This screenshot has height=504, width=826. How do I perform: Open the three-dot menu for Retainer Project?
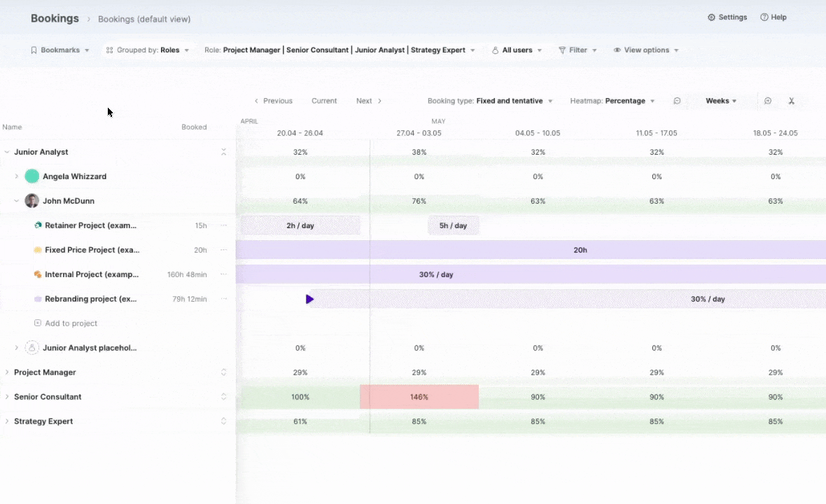pyautogui.click(x=224, y=225)
